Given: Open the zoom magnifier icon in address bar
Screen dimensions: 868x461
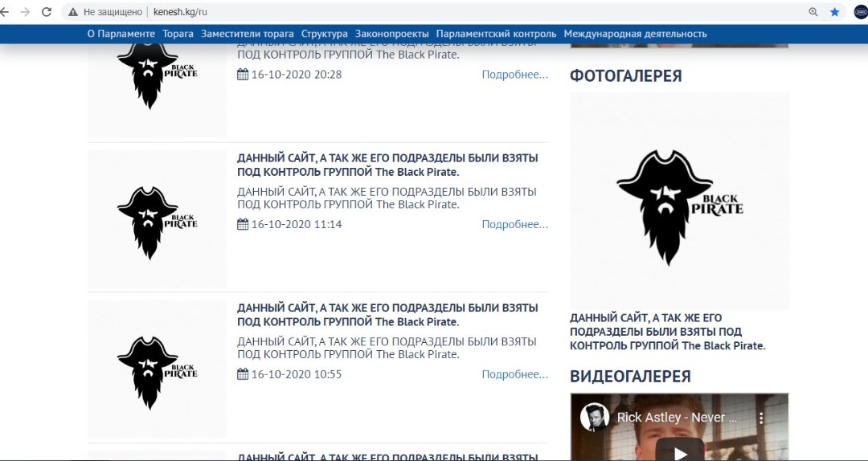Looking at the screenshot, I should tap(813, 12).
